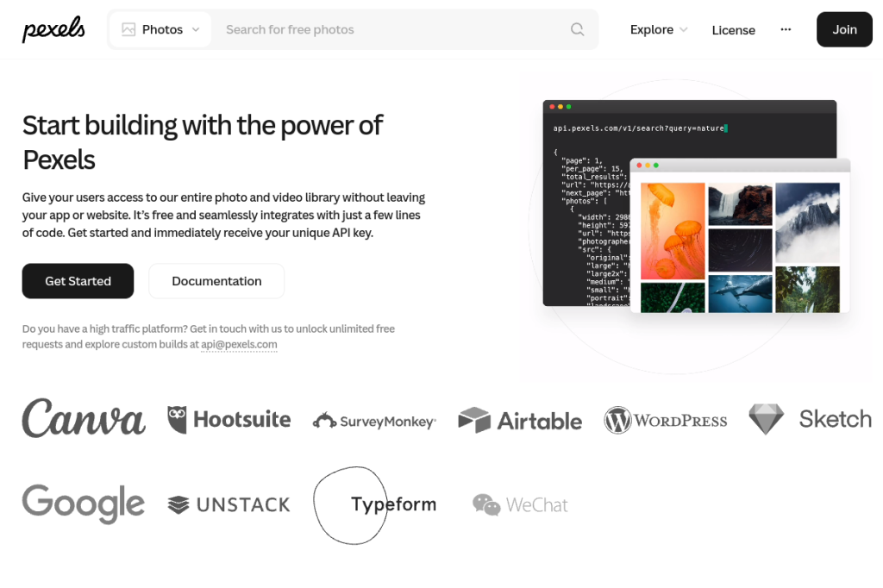
Task: Click the api@pexels.com email link
Action: (x=239, y=344)
